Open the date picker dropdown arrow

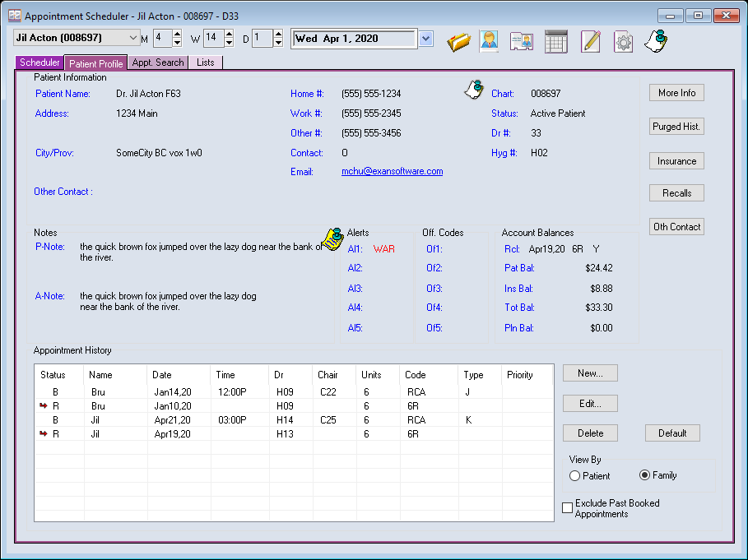point(425,38)
